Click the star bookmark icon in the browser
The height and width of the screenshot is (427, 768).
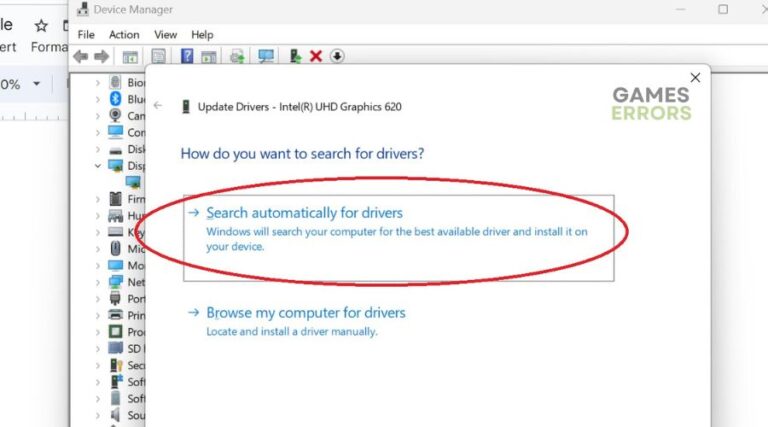(x=41, y=24)
